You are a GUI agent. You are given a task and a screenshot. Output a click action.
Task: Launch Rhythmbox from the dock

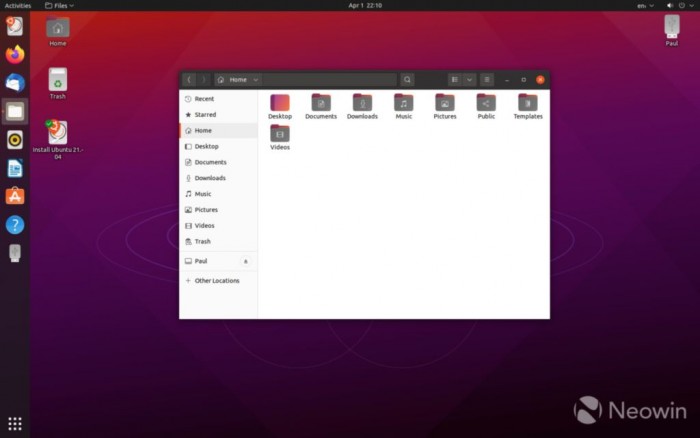tap(15, 140)
